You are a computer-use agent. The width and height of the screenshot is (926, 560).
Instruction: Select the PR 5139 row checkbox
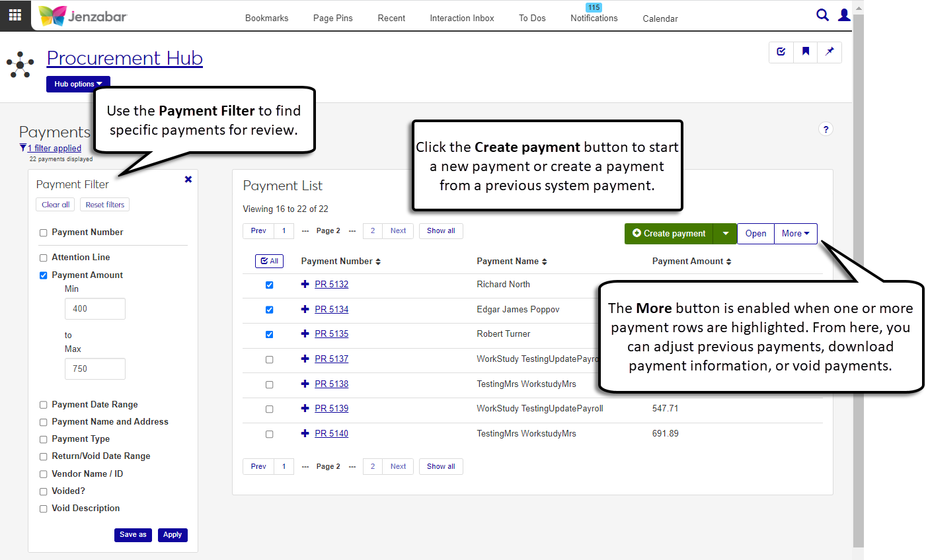pos(269,409)
